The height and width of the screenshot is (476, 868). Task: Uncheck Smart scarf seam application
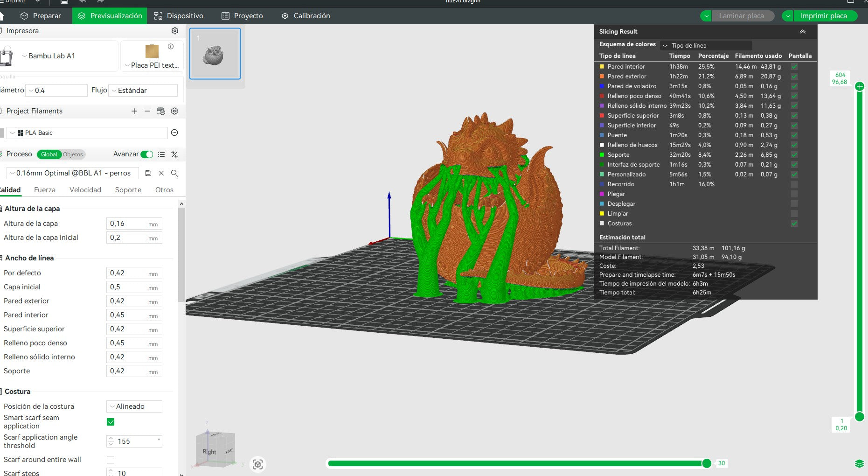click(x=111, y=422)
